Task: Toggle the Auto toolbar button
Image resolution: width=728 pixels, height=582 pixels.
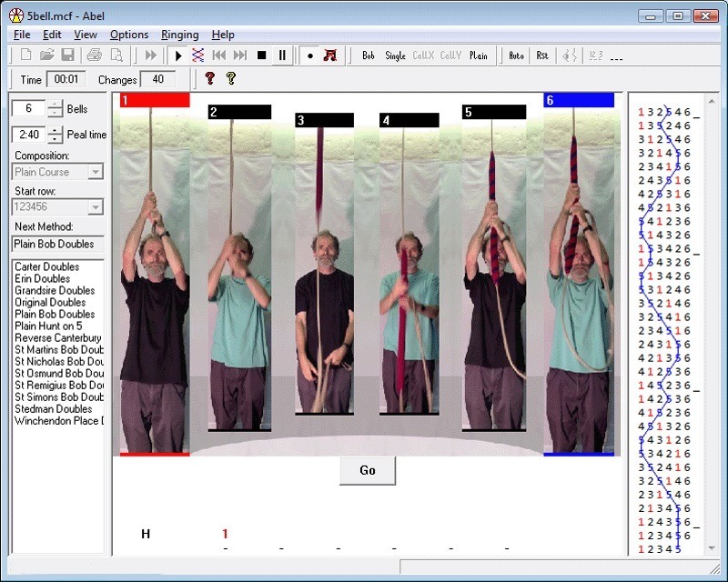Action: pos(516,55)
